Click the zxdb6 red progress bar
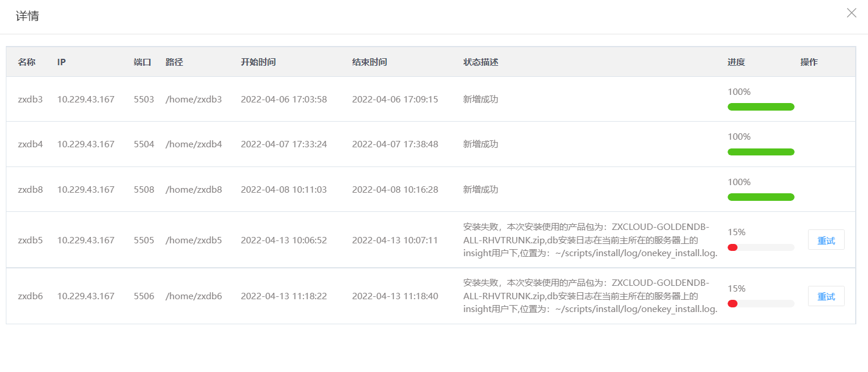 760,303
